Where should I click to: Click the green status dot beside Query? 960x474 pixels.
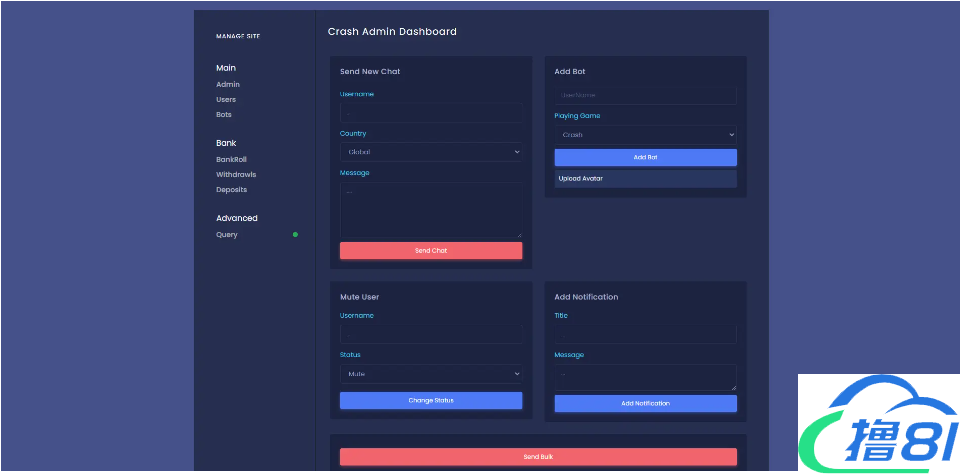pyautogui.click(x=295, y=235)
